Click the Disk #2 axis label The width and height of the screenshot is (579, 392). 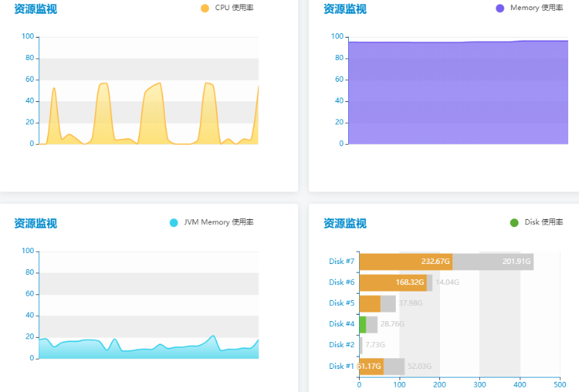pos(342,346)
